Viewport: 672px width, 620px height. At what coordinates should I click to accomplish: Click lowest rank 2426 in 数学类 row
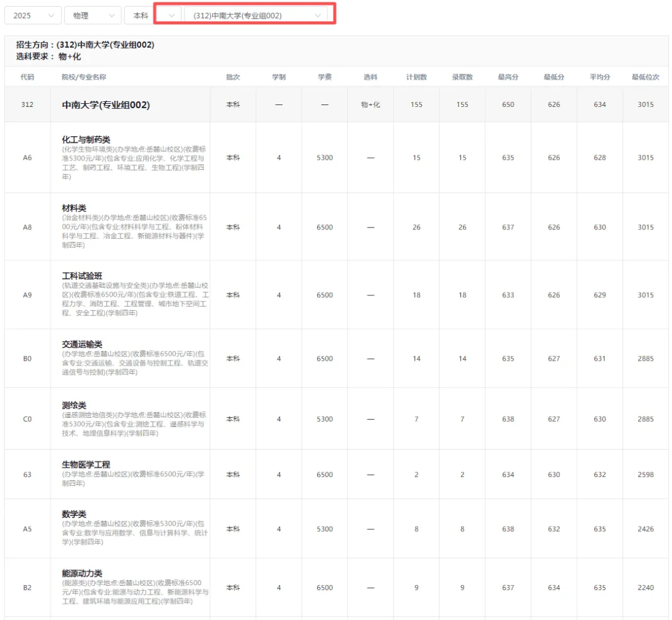pyautogui.click(x=646, y=529)
